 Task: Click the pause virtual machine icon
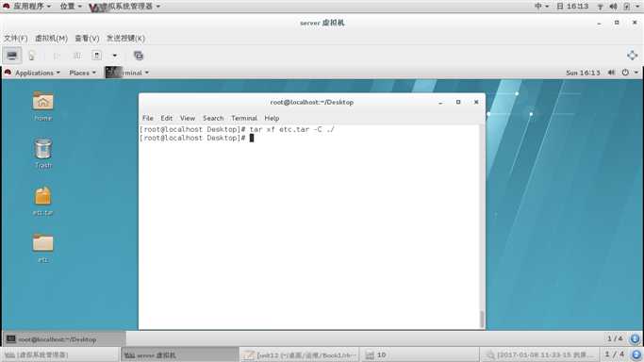tap(76, 56)
